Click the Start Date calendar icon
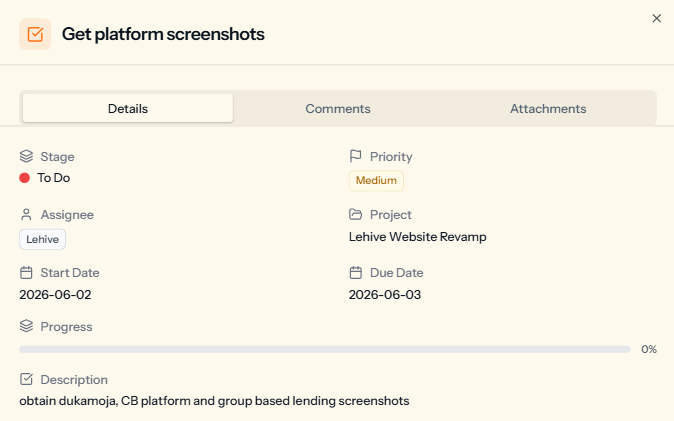The image size is (674, 421). click(26, 273)
